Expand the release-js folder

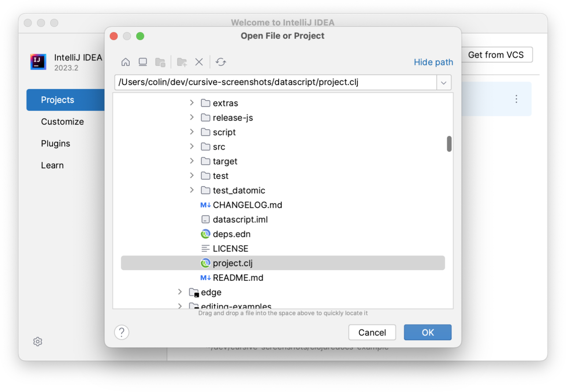pyautogui.click(x=192, y=117)
